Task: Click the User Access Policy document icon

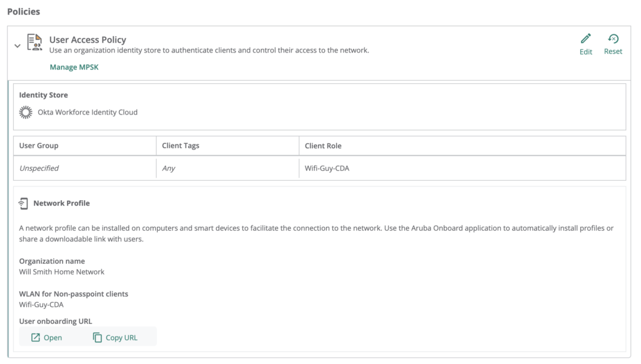Action: pos(34,43)
